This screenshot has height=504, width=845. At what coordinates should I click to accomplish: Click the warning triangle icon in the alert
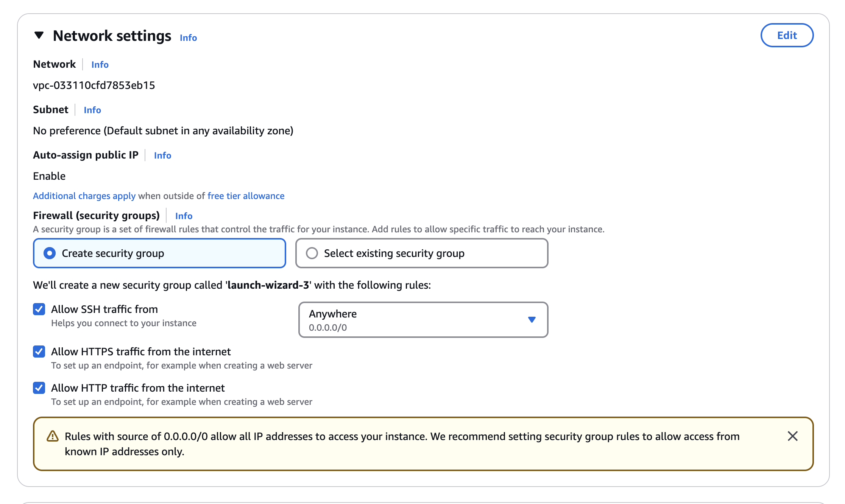(52, 436)
